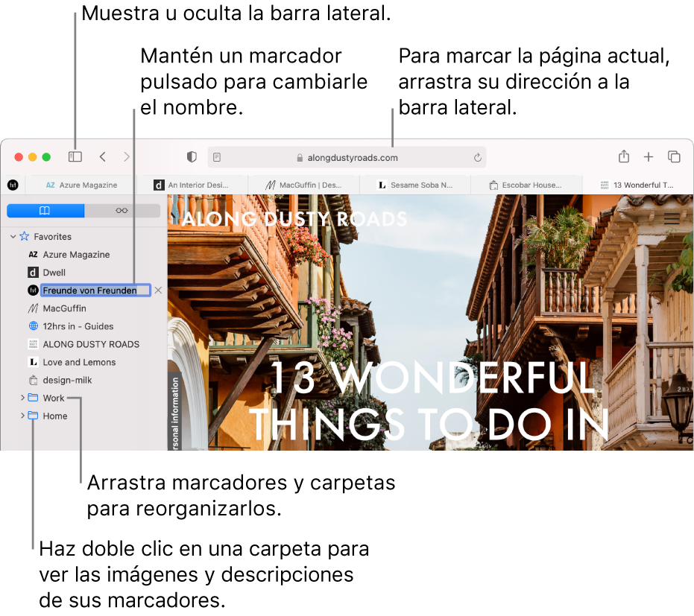694x616 pixels.
Task: Open the webpage hamburger menu
Action: pos(672,218)
